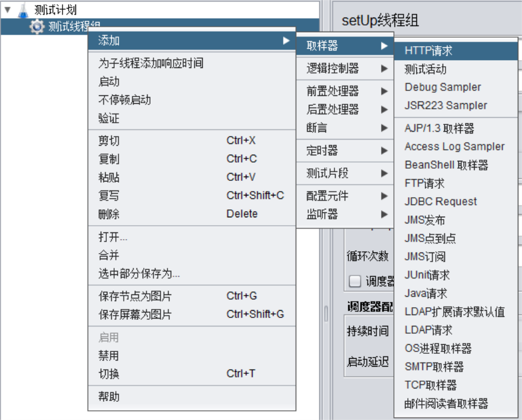Screen dimensions: 522x420
Task: Add OS进程取样器
Action: [456, 348]
